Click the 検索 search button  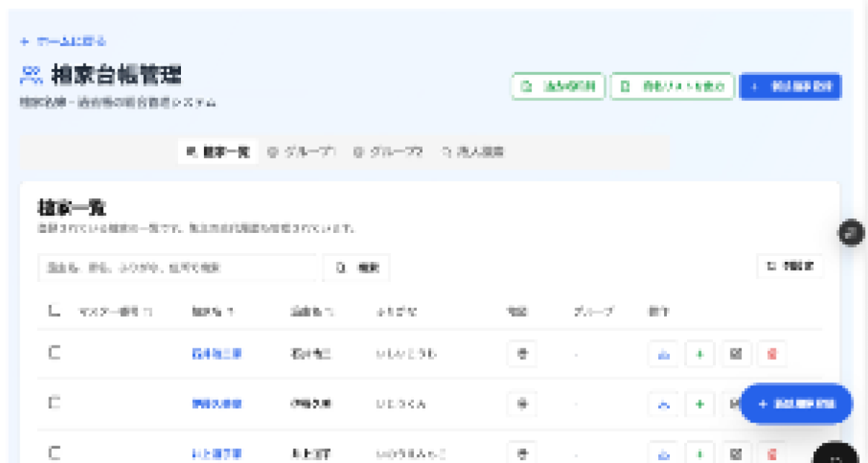(357, 268)
